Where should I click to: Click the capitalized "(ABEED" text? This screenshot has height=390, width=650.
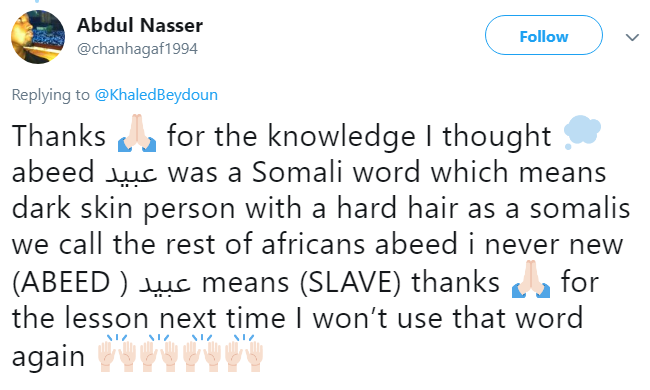[61, 283]
